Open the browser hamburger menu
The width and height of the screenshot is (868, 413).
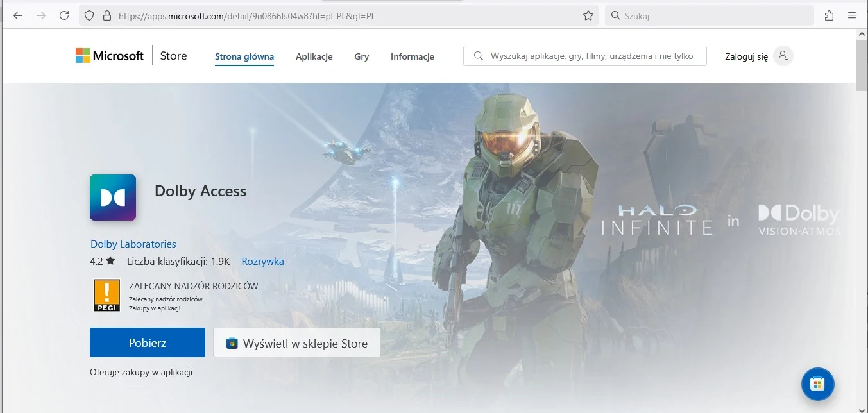[852, 15]
